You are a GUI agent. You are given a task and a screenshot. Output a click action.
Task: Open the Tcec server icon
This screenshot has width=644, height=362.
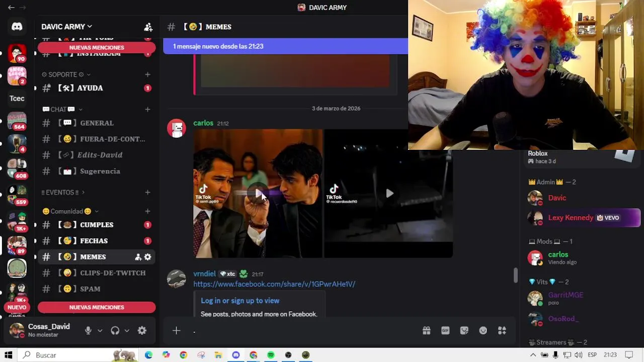click(x=17, y=99)
